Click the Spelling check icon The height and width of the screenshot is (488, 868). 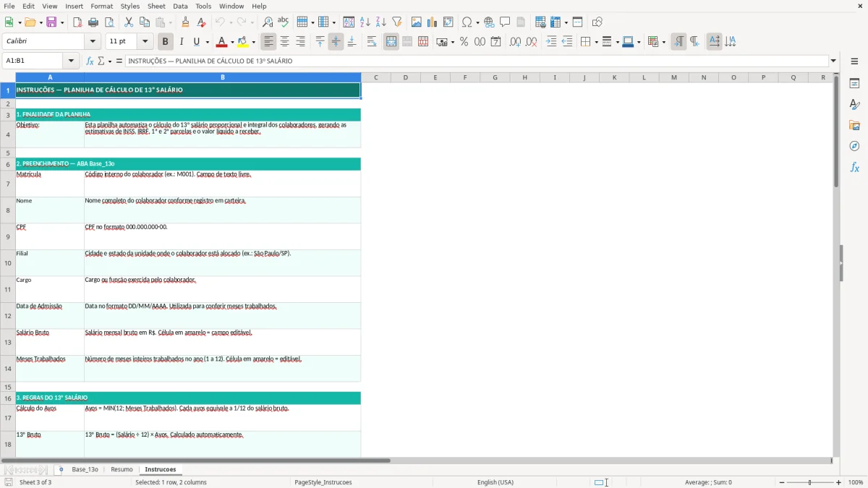[284, 22]
